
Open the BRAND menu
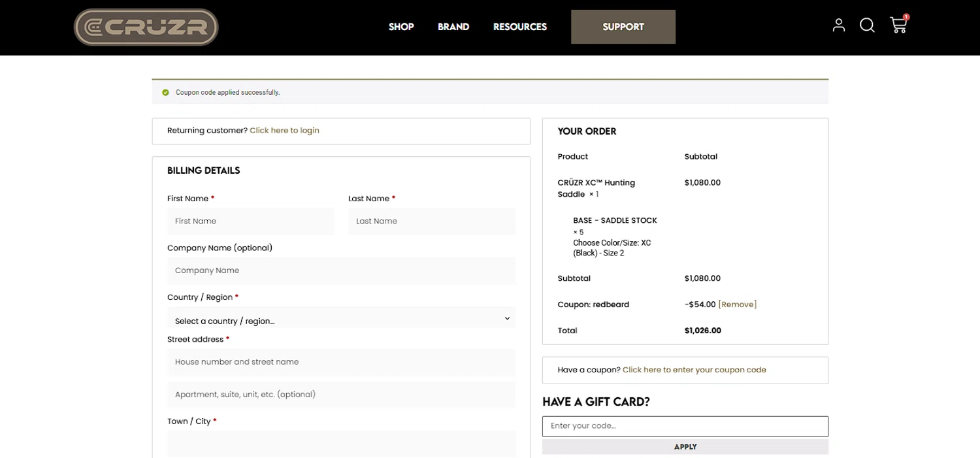pos(453,27)
